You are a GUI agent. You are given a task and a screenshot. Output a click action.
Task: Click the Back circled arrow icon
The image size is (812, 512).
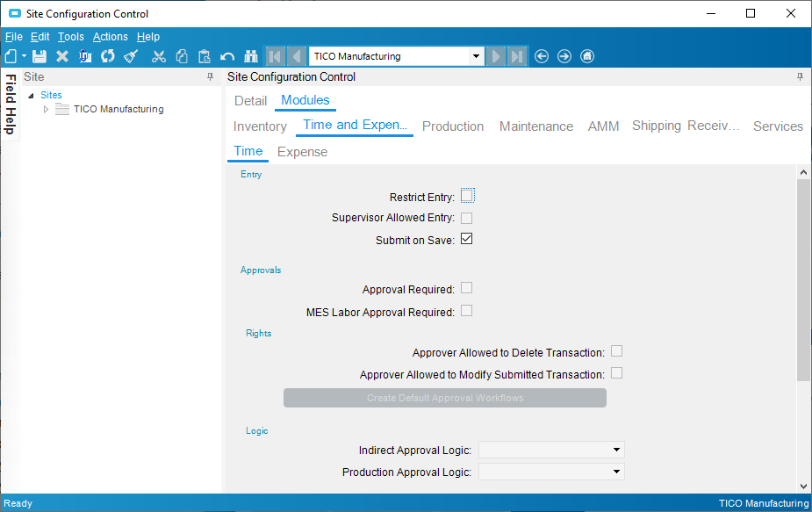[542, 56]
